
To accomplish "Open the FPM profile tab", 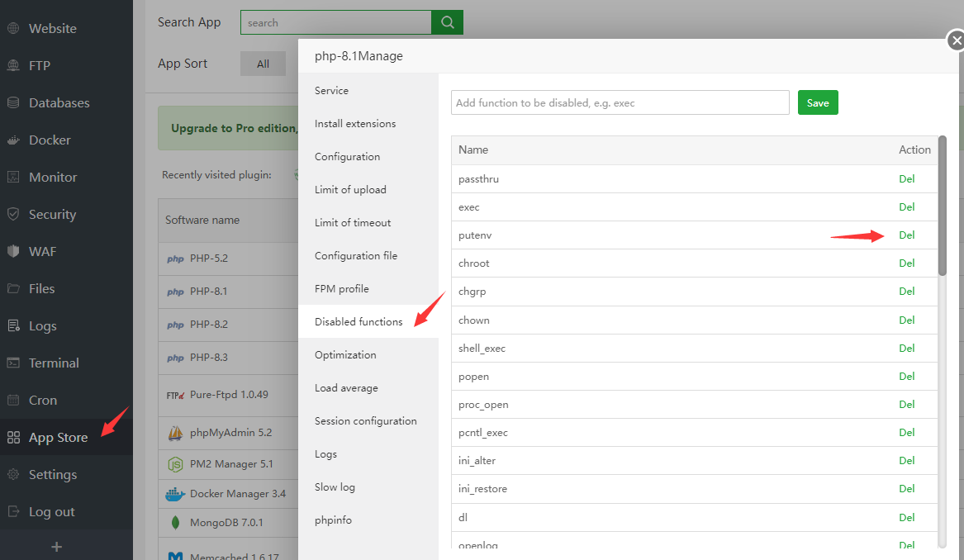I will (x=368, y=289).
